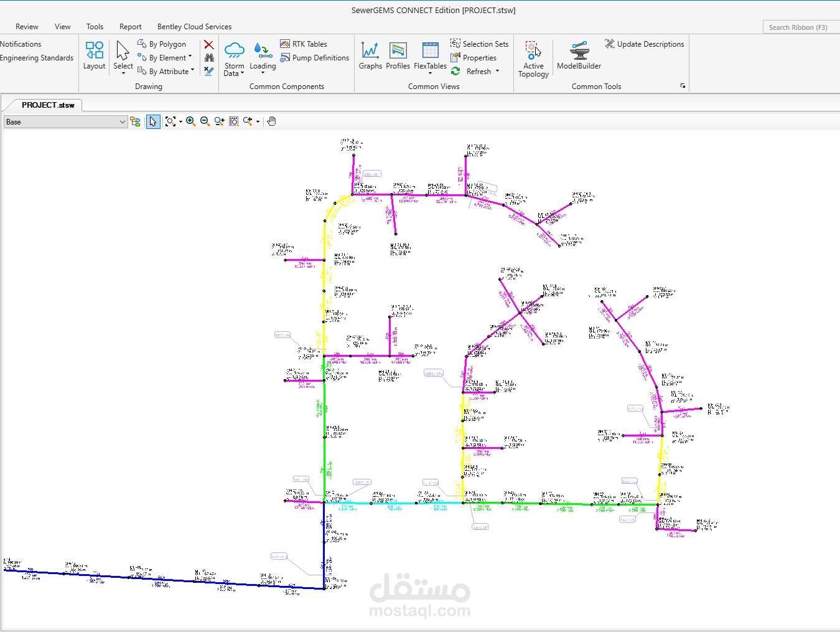Viewport: 840px width, 632px height.
Task: Click the Search Ribbon field
Action: click(x=801, y=27)
